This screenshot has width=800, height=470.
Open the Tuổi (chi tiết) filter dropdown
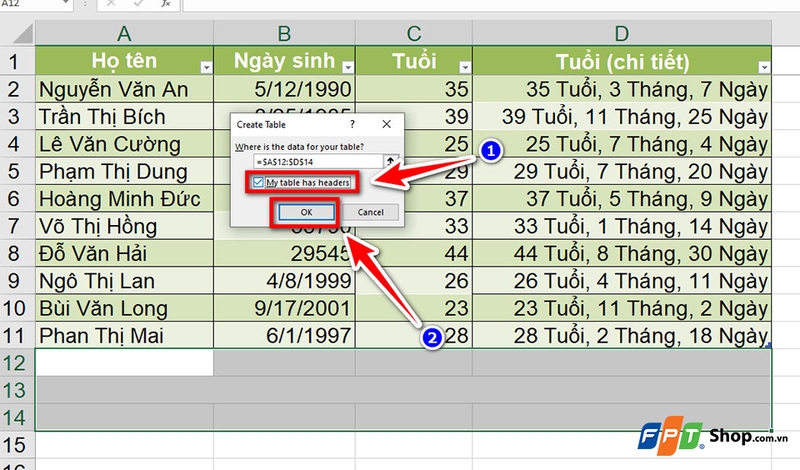click(x=764, y=67)
